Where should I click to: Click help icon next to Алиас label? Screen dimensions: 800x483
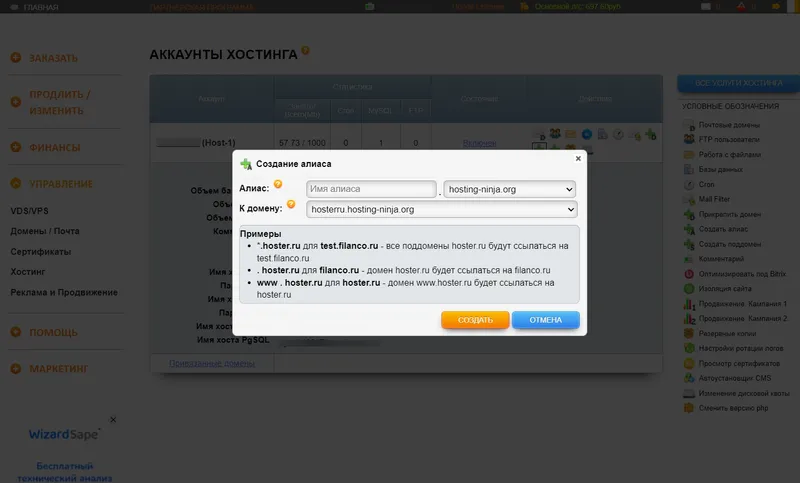pyautogui.click(x=278, y=184)
